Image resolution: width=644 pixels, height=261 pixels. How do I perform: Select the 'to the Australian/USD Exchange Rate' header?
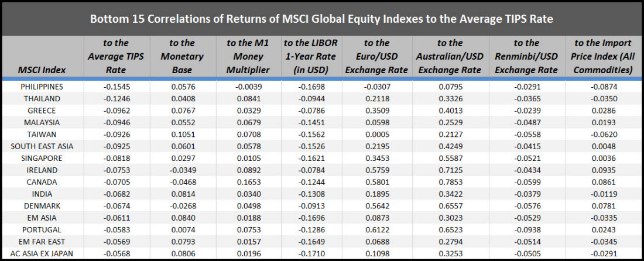(449, 57)
